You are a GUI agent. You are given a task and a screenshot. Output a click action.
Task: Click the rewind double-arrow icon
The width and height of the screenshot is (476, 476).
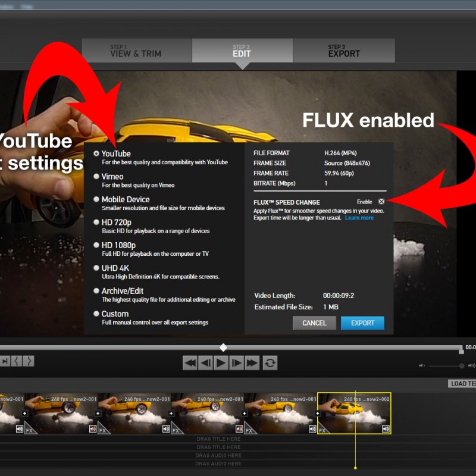pos(190,362)
